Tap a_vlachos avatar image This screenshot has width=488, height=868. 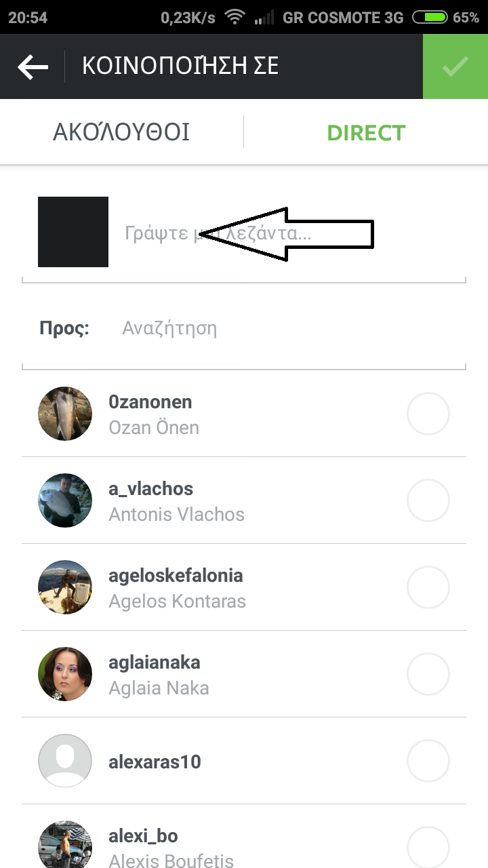(x=65, y=500)
